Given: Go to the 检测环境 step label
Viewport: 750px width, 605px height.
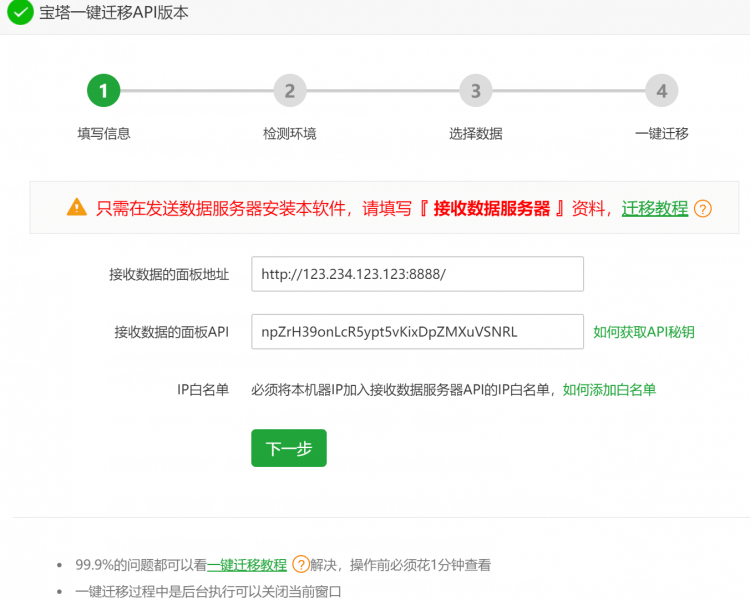Looking at the screenshot, I should pyautogui.click(x=289, y=133).
